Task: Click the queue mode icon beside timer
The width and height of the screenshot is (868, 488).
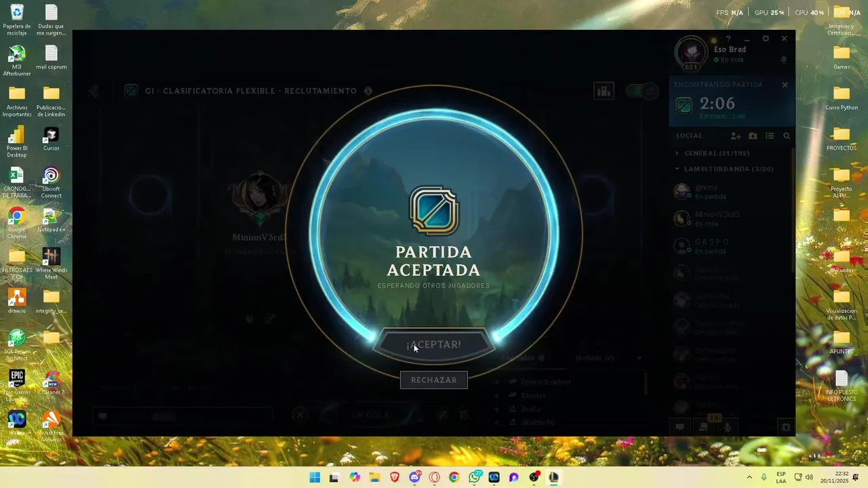Action: [685, 105]
